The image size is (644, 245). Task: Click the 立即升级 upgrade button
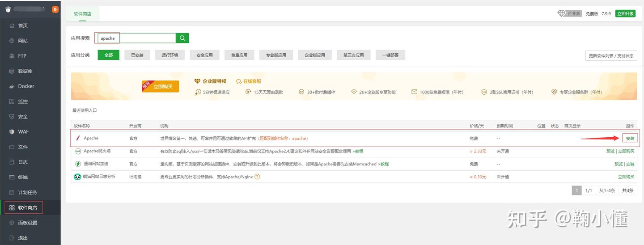point(625,13)
